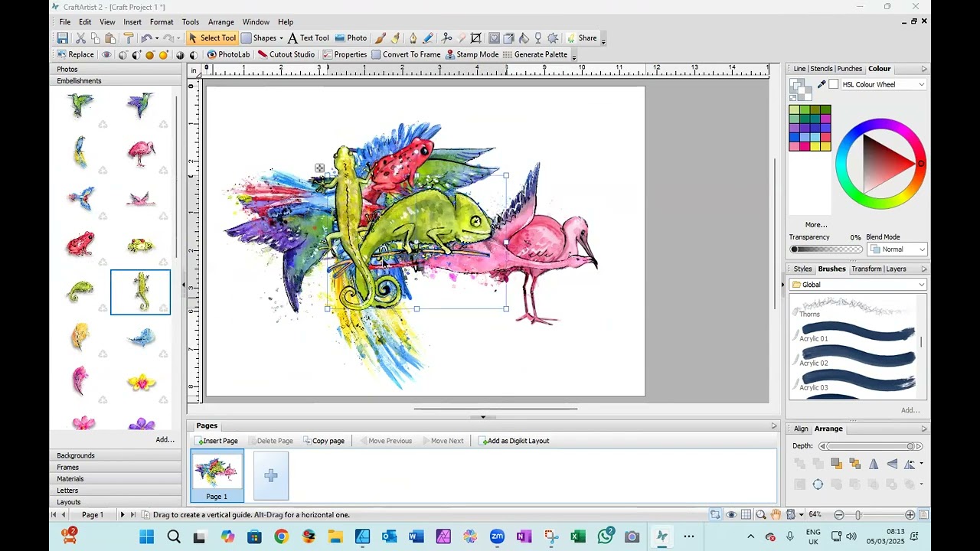980x551 pixels.
Task: Undo the last action
Action: tap(145, 38)
